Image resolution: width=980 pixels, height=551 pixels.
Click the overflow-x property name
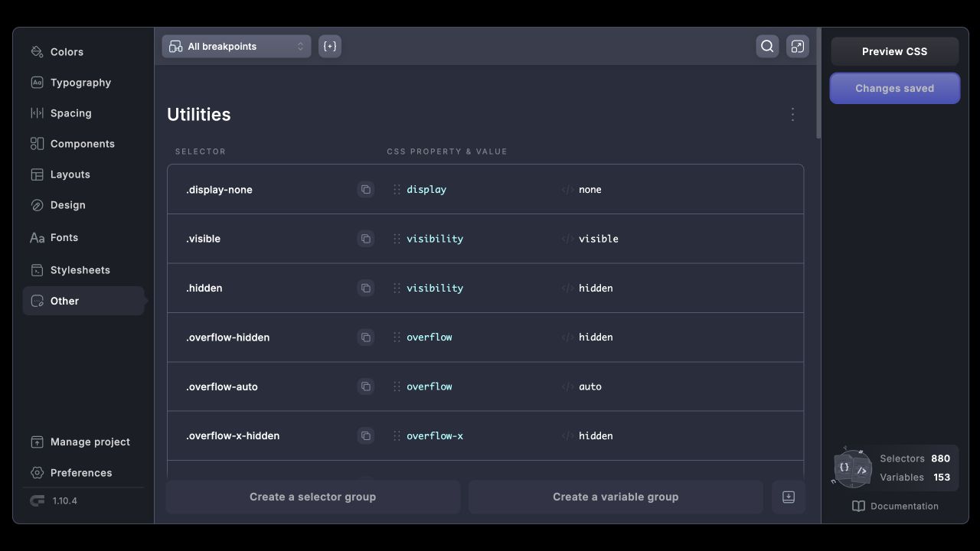[x=435, y=435]
